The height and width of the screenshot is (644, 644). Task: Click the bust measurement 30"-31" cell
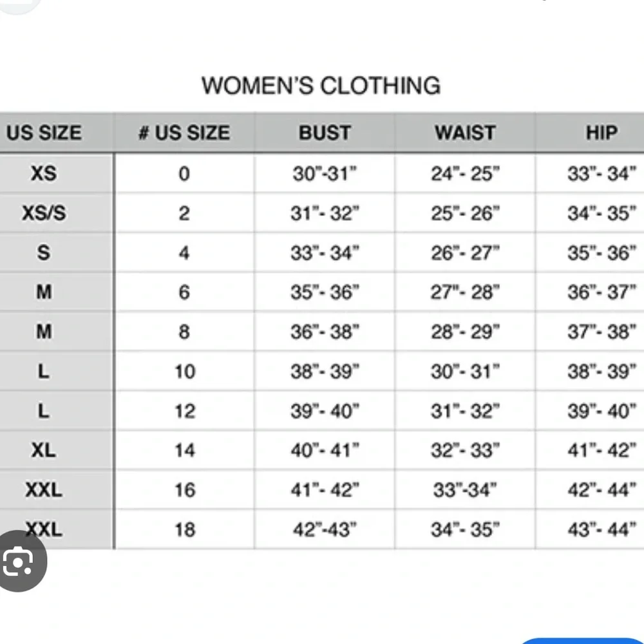[x=325, y=174]
